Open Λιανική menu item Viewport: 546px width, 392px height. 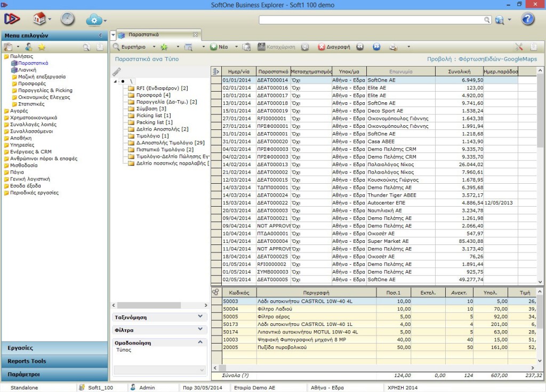tap(27, 70)
